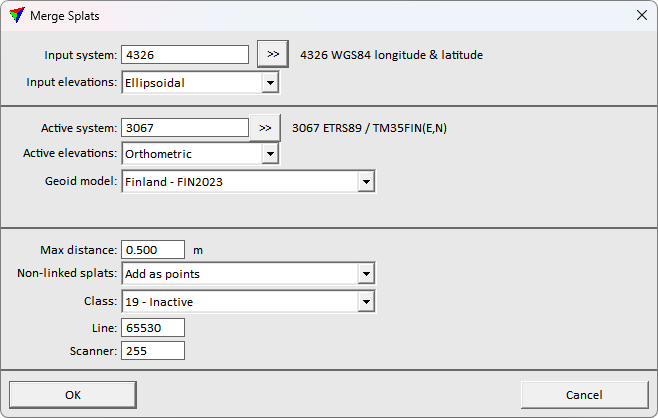Focus the Scanner value field
The height and width of the screenshot is (418, 658).
(152, 351)
